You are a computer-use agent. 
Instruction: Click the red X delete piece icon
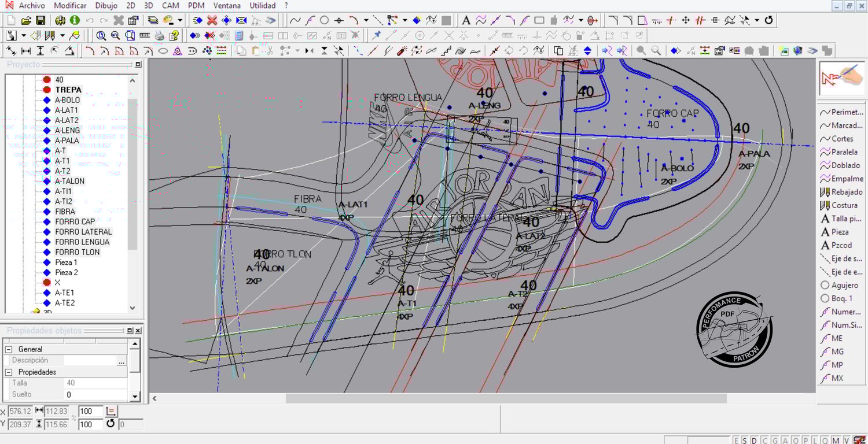[x=212, y=20]
